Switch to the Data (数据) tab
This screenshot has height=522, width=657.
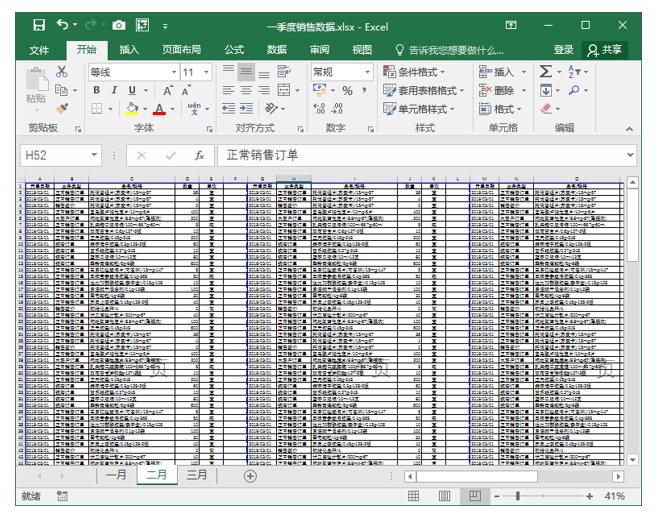[277, 50]
